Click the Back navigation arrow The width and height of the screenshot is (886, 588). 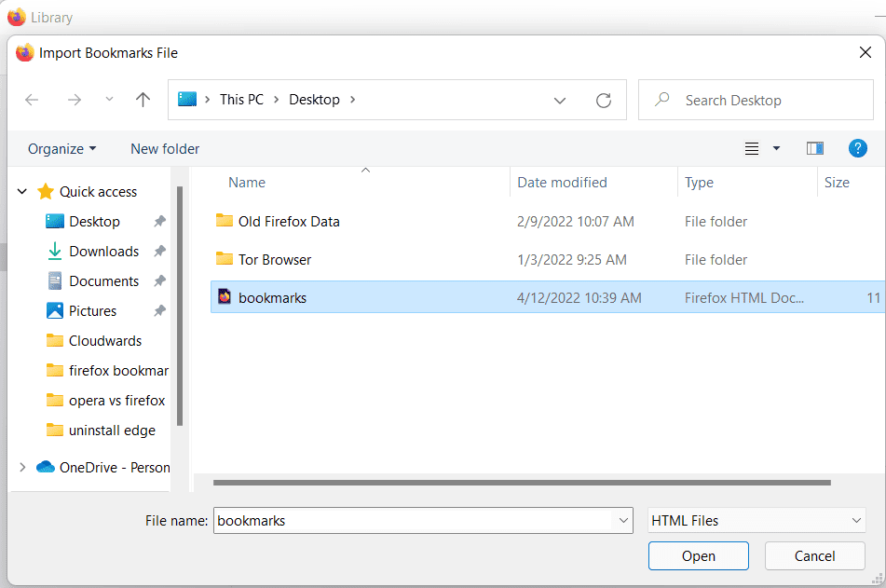(x=32, y=100)
